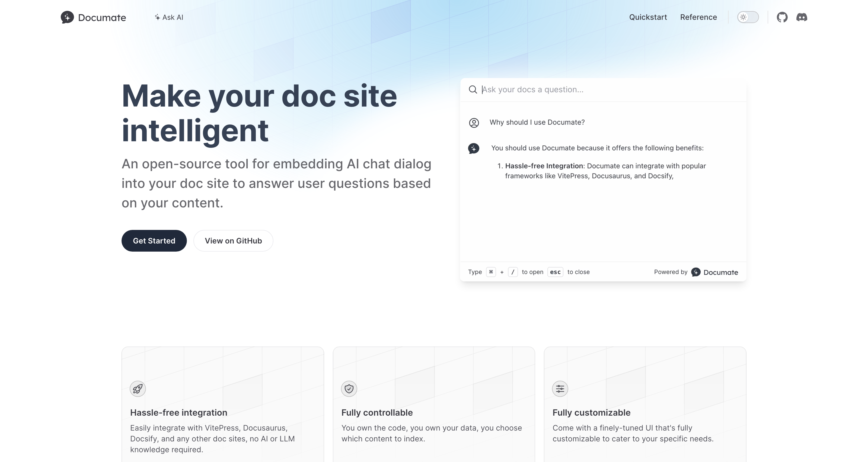Open the Reference page
The width and height of the screenshot is (868, 462).
pyautogui.click(x=698, y=17)
